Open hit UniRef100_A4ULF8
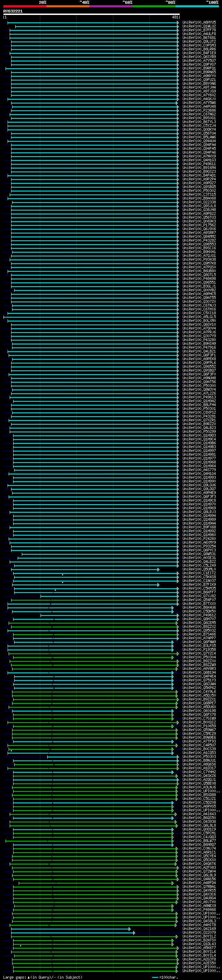The width and height of the screenshot is (222, 980). coord(199,34)
